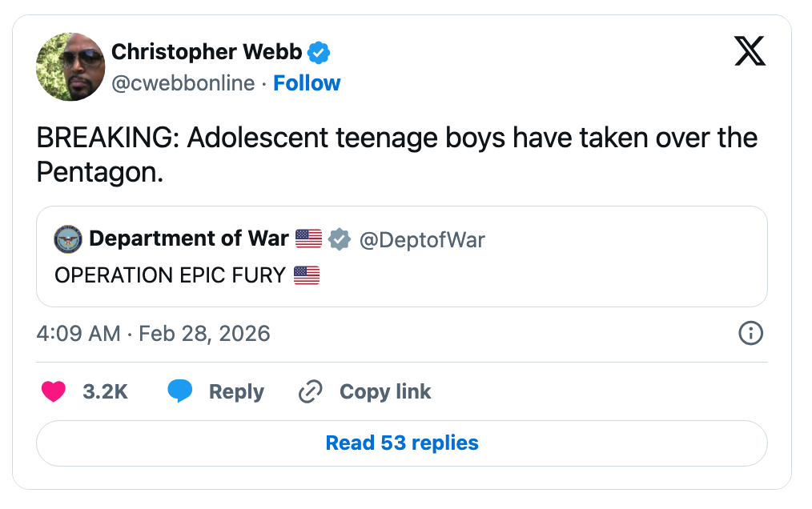Screen dimensions: 812x509
Task: Click the @cwebbonline handle
Action: point(183,83)
